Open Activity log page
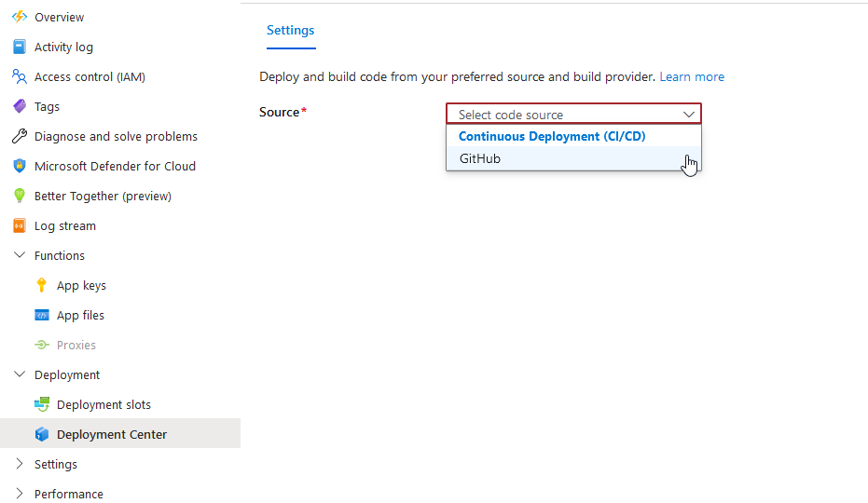868x503 pixels. point(63,47)
